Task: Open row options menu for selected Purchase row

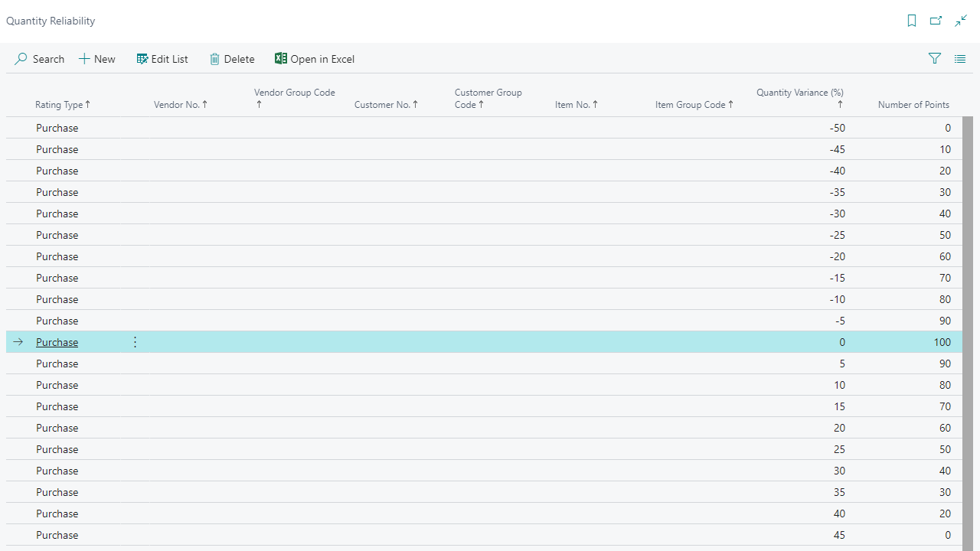Action: click(136, 342)
